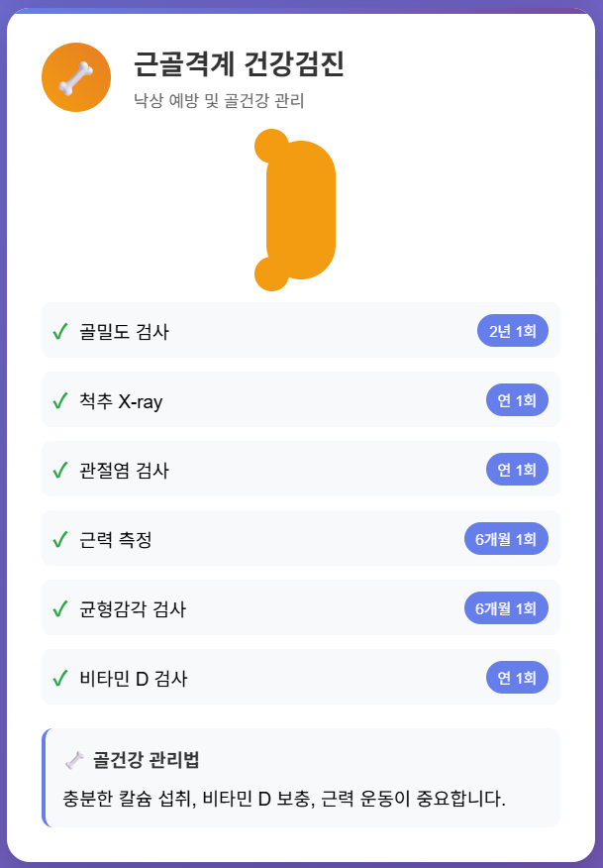The height and width of the screenshot is (868, 603).
Task: Toggle the completion checkmark for 척추 X-ray
Action: (x=61, y=399)
